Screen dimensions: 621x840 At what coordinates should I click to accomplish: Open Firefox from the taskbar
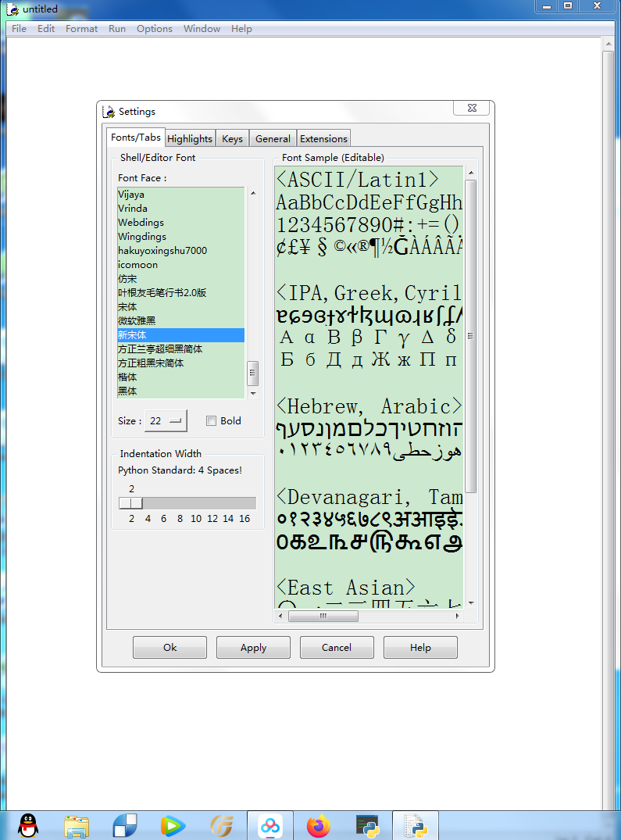pos(319,825)
